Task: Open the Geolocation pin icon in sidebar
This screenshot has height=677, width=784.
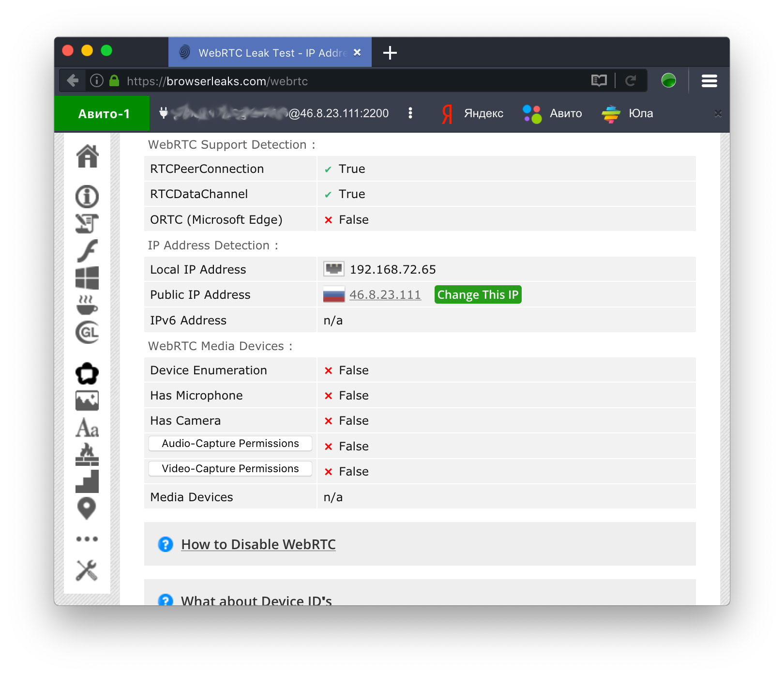Action: (x=87, y=508)
